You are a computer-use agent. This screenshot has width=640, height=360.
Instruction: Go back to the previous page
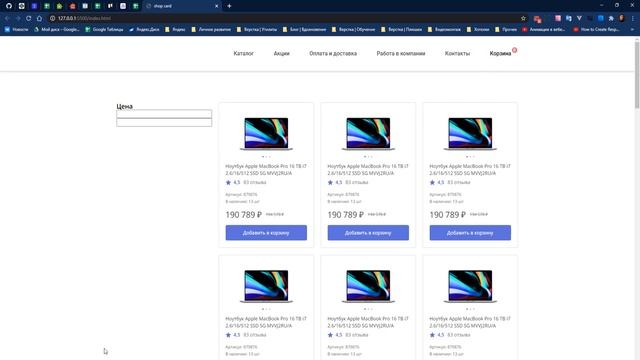[7, 18]
